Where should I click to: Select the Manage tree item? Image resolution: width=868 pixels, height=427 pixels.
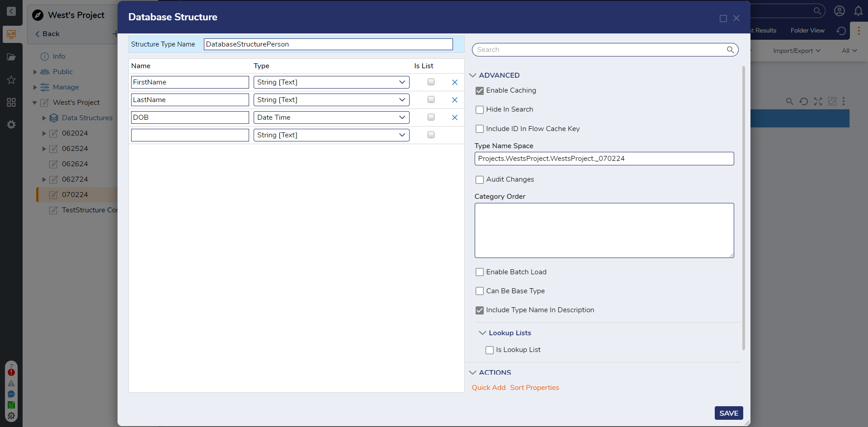click(66, 87)
